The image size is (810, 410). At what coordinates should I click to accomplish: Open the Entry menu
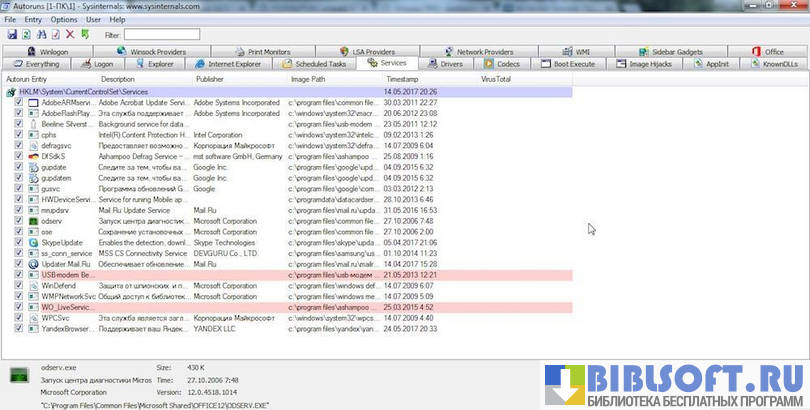tap(34, 19)
